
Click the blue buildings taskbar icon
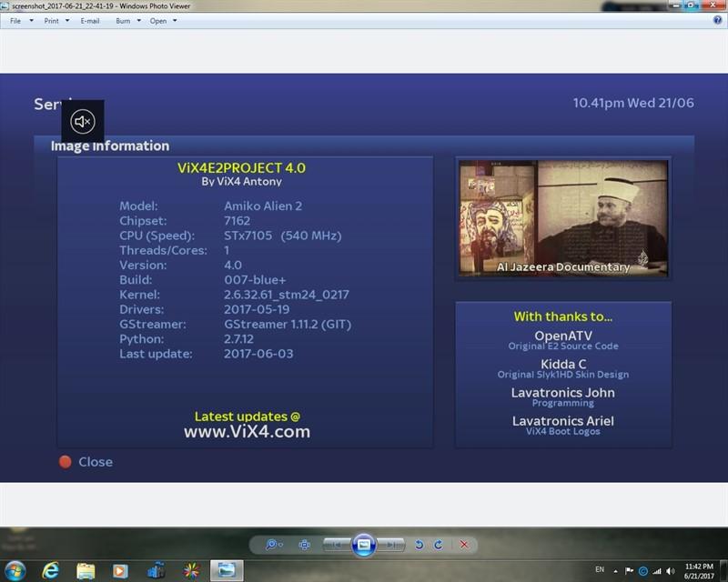pyautogui.click(x=156, y=570)
